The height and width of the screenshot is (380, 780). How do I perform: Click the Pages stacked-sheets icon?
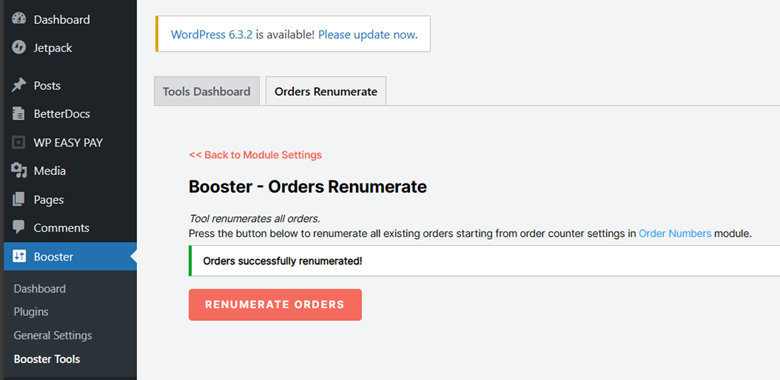tap(19, 199)
